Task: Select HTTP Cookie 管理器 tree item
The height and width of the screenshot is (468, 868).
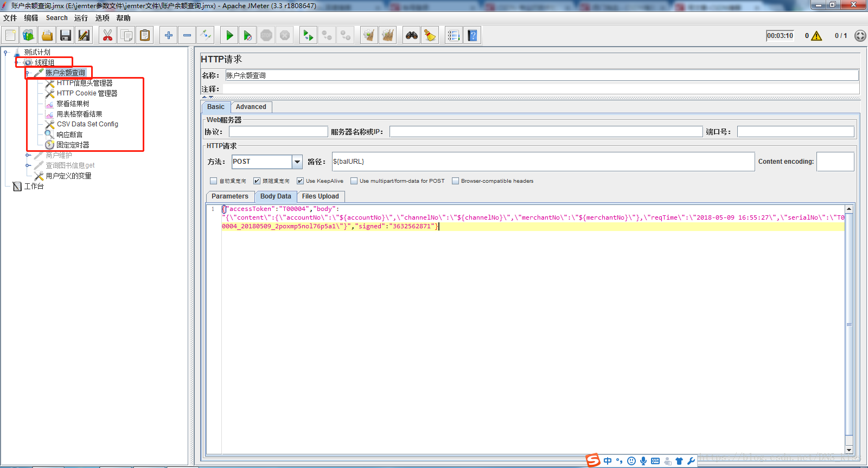Action: pos(87,93)
